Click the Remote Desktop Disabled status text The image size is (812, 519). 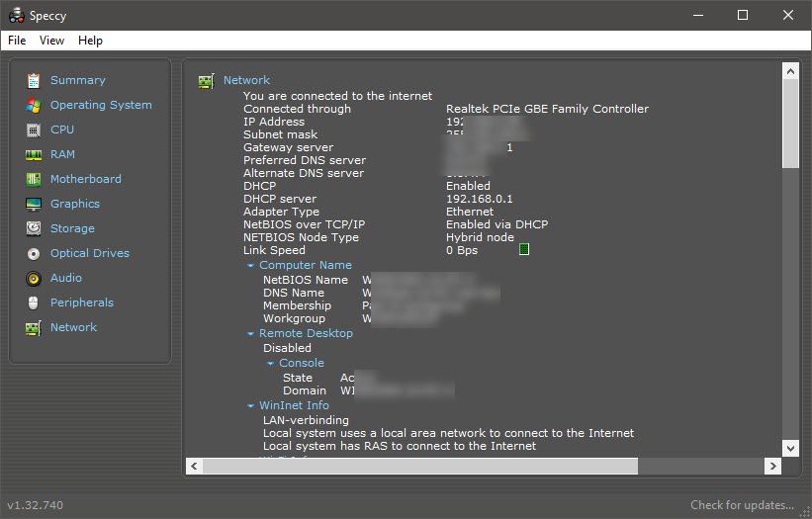click(x=287, y=348)
